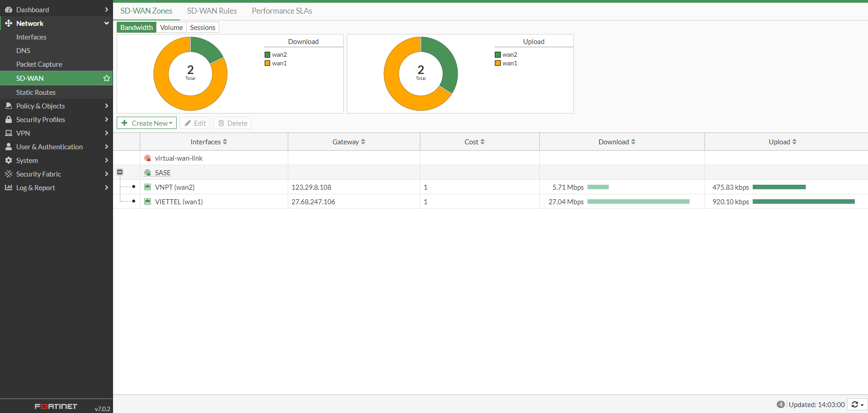Click the VNPT (wan2) interface icon

148,187
